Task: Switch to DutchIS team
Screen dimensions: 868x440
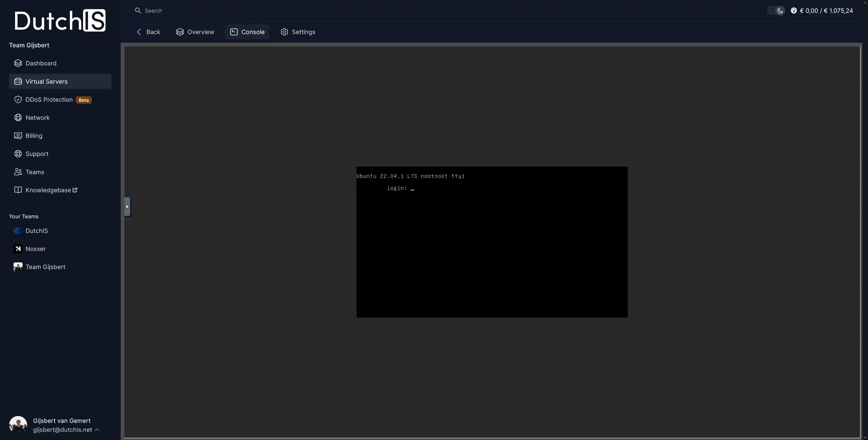Action: [x=60, y=231]
